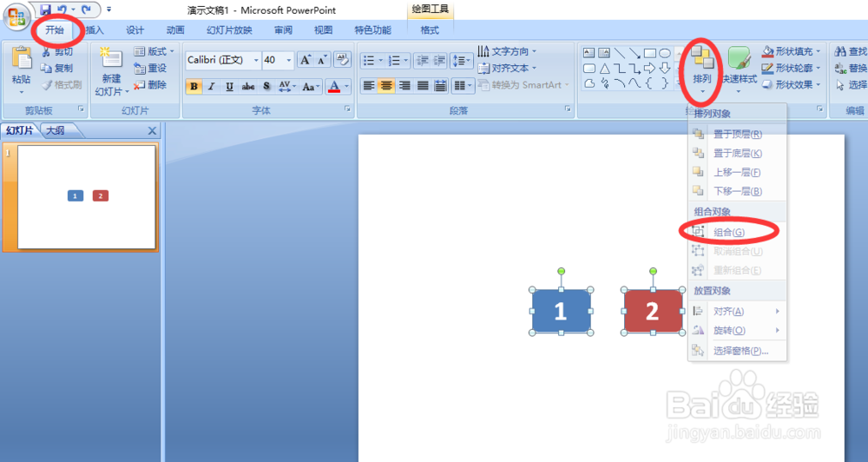
Task: Click the Redo arrow in quick access
Action: click(x=86, y=10)
